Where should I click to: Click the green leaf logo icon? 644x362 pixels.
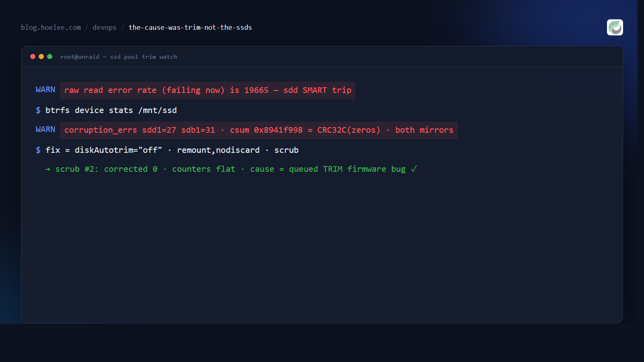click(x=615, y=27)
